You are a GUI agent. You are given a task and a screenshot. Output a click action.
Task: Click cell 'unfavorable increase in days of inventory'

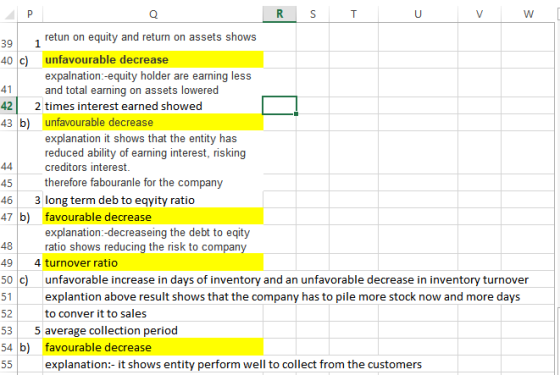tap(153, 279)
